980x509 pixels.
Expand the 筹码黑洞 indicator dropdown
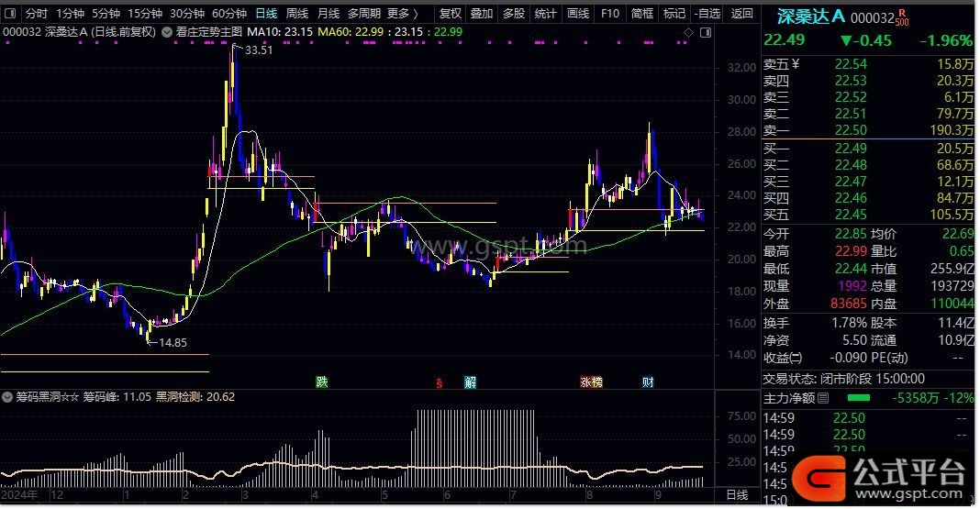(x=8, y=397)
